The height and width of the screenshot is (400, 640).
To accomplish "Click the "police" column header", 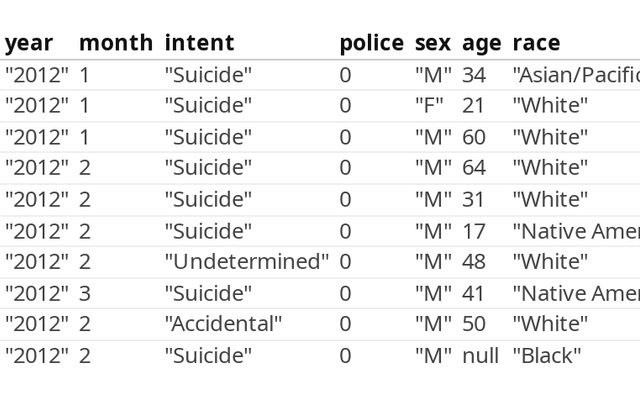I will point(371,43).
